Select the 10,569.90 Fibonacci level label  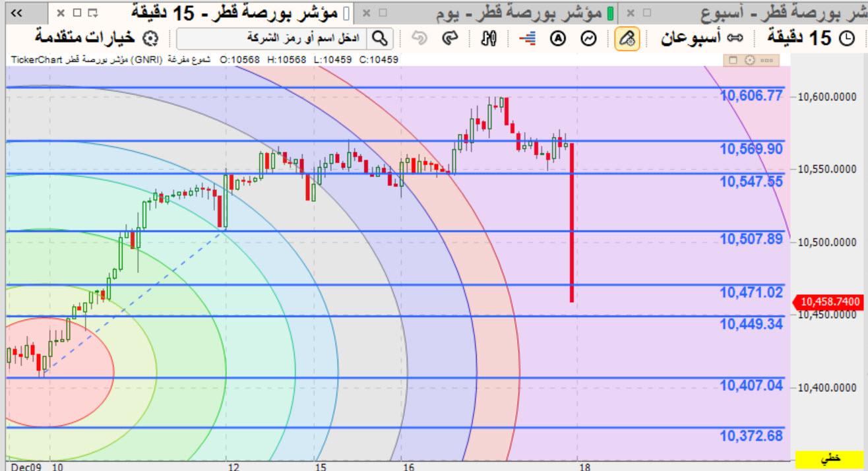[751, 150]
